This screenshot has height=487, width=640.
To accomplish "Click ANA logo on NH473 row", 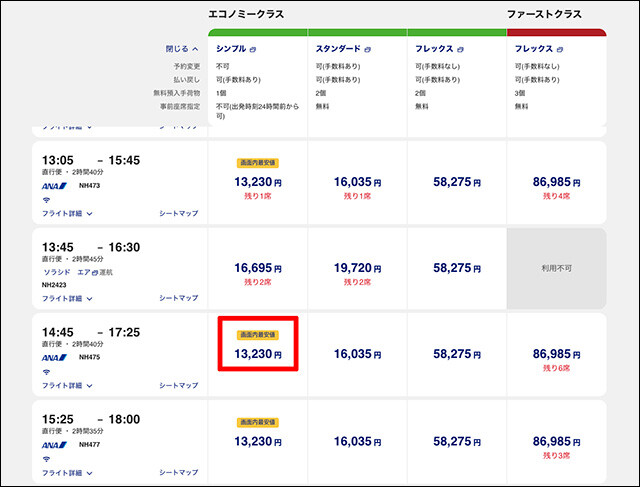I will [54, 186].
